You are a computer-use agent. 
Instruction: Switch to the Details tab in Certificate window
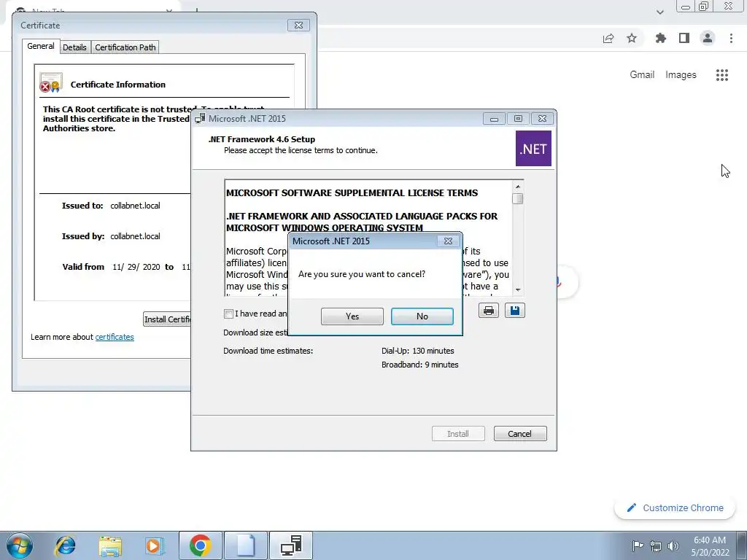pyautogui.click(x=75, y=47)
